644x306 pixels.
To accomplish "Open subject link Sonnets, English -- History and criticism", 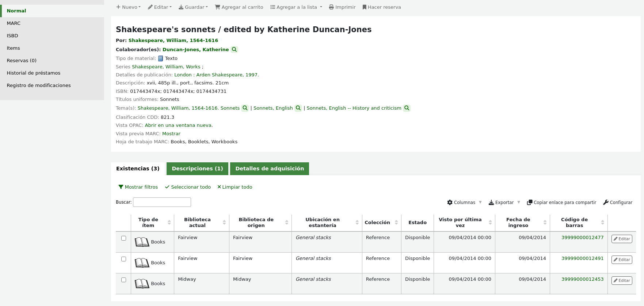I will click(354, 108).
